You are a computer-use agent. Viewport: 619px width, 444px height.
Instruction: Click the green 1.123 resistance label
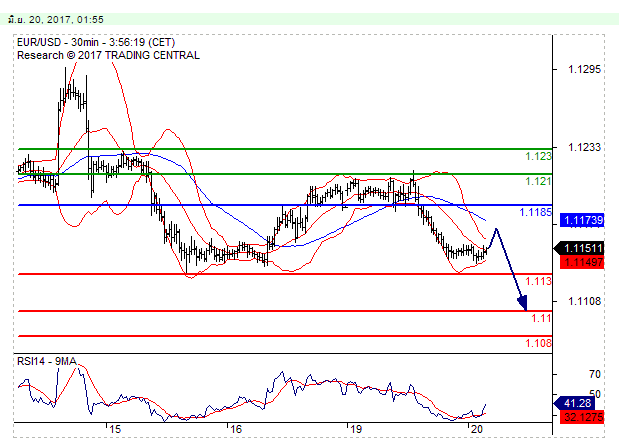point(538,156)
